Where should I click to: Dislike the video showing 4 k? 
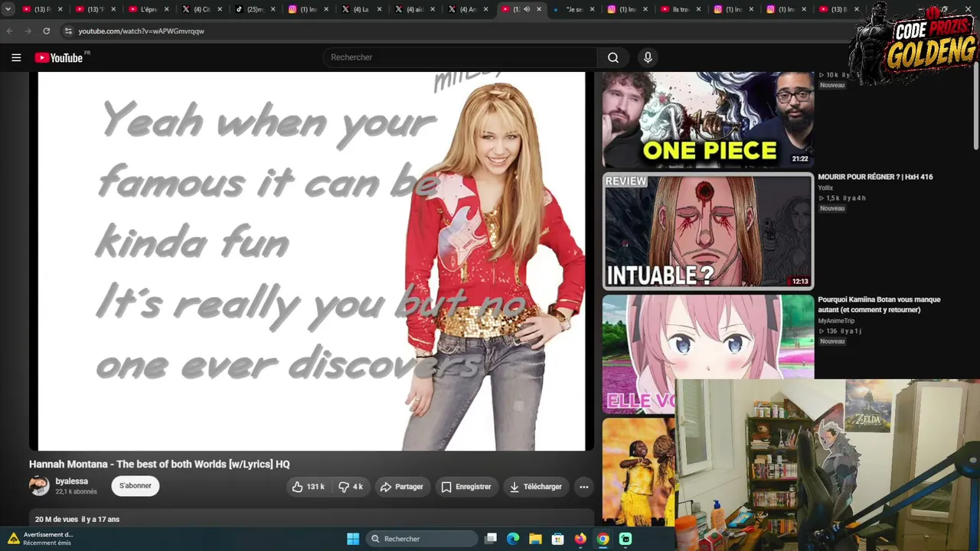351,487
